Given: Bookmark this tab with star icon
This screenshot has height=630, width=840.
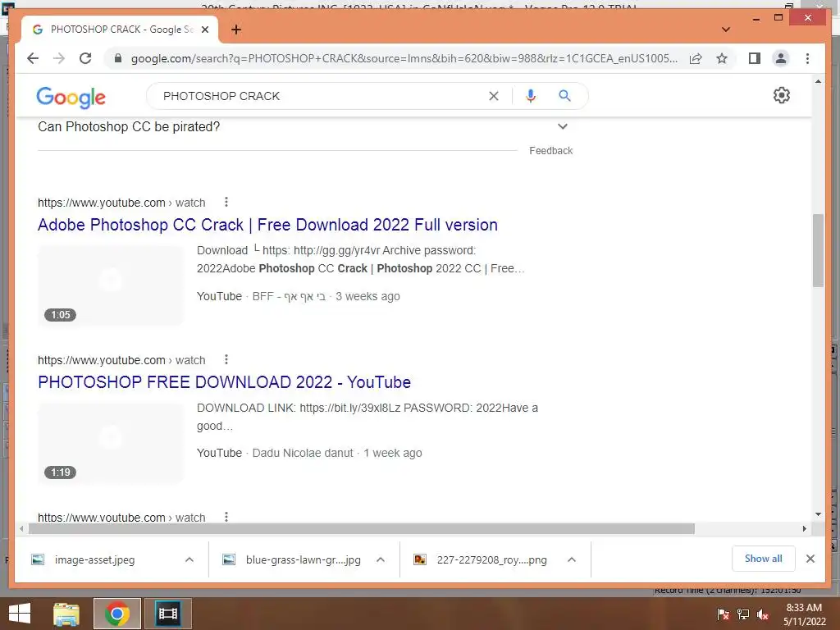Looking at the screenshot, I should (x=722, y=58).
